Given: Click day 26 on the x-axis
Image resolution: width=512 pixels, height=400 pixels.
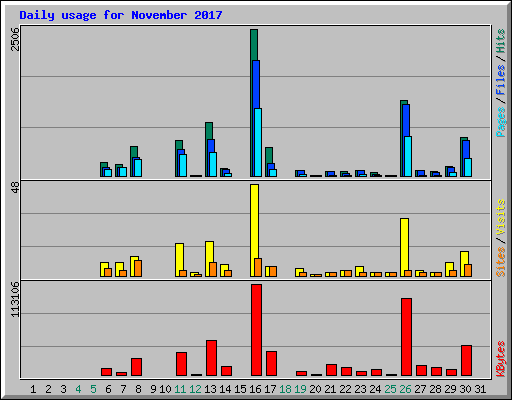Looking at the screenshot, I should coord(405,389).
